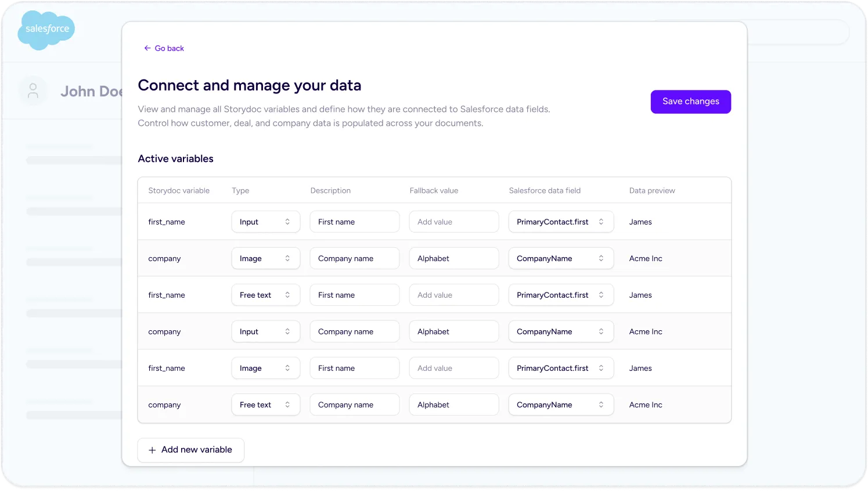Select company variable in the Image type row
868x491 pixels.
click(x=164, y=258)
